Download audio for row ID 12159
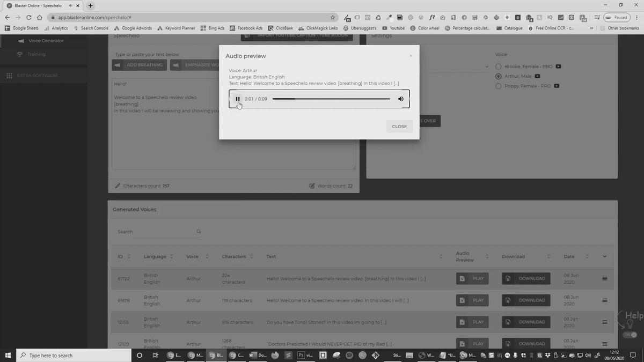Screen dimensions: 644x362 (x=526, y=322)
